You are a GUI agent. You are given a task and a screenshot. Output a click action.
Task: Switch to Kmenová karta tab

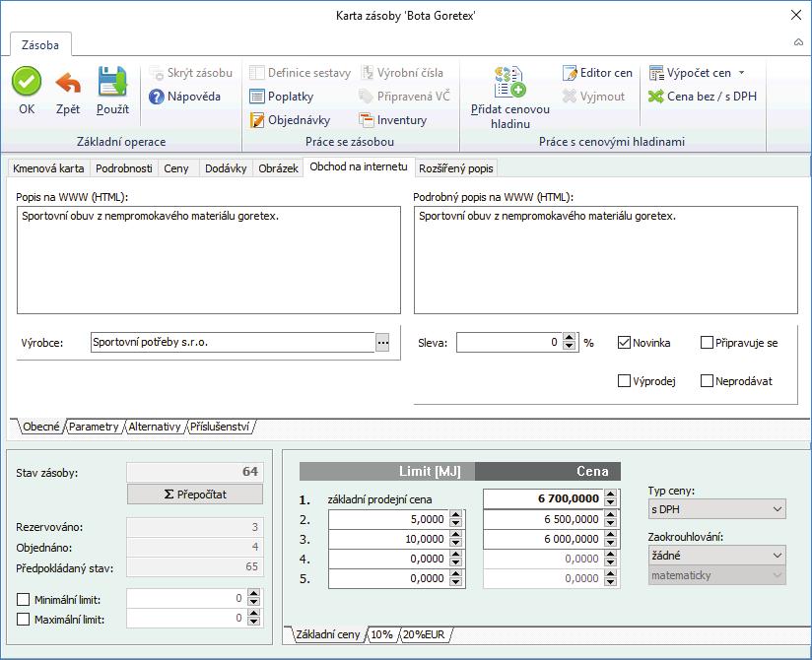48,168
